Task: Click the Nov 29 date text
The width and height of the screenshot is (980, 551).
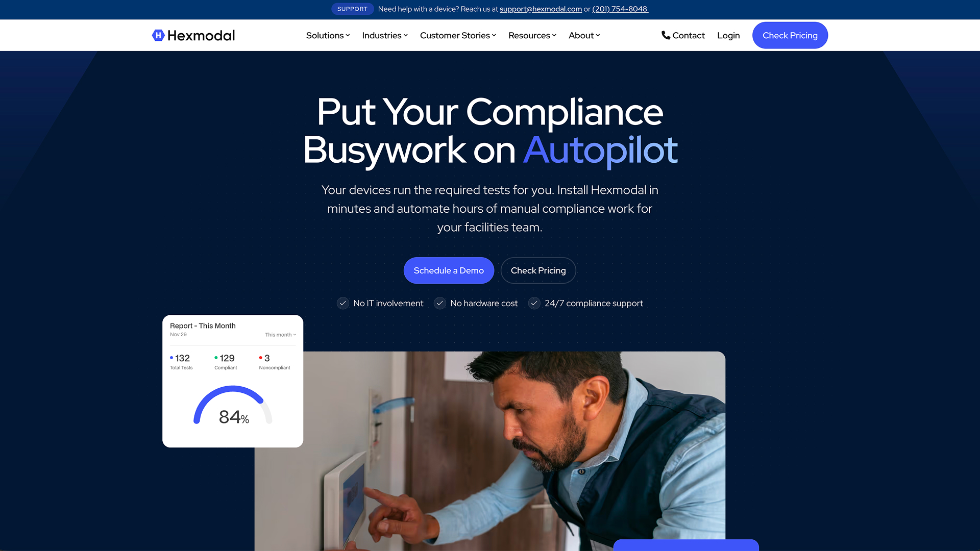Action: coord(178,335)
